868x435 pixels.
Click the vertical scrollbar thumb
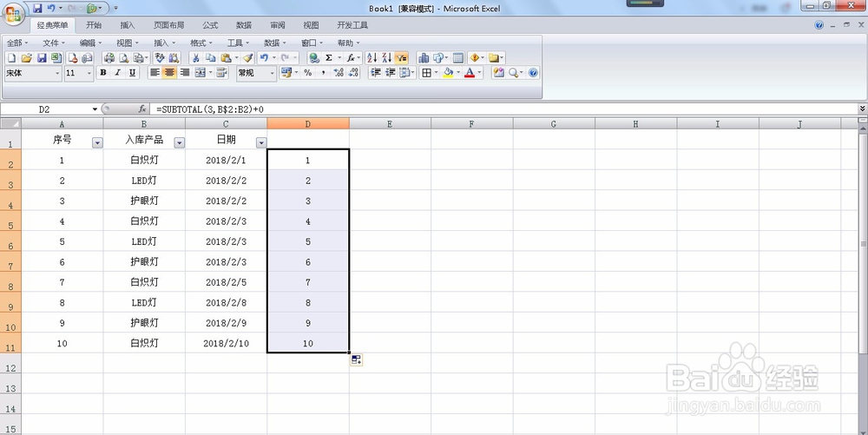(x=863, y=243)
